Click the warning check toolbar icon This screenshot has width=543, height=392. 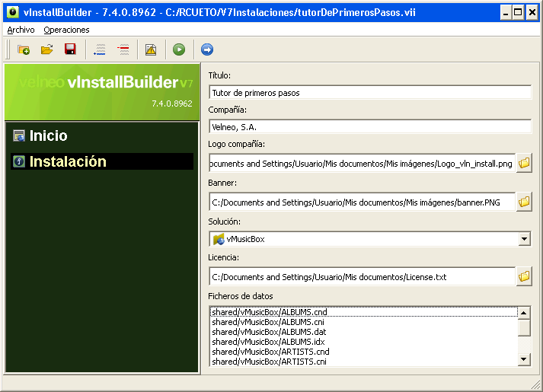pos(151,49)
